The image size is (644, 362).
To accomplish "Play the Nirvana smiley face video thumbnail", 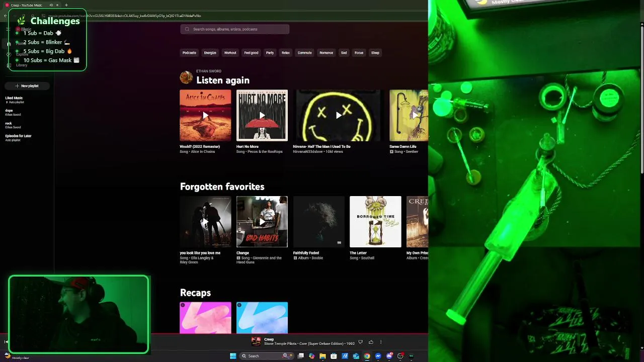I will [339, 116].
